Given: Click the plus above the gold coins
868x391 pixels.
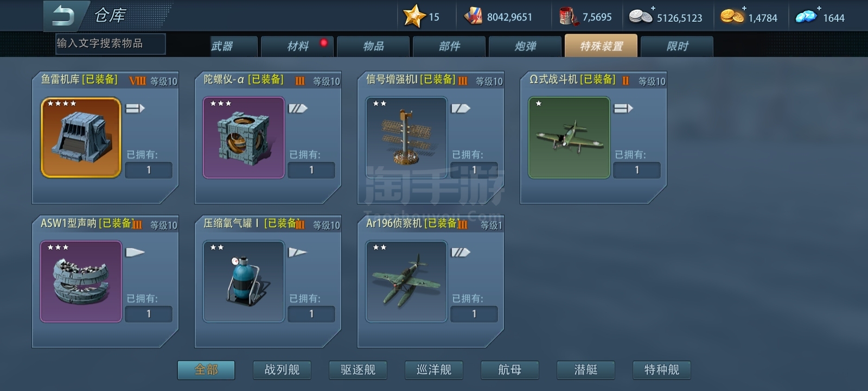Looking at the screenshot, I should click(744, 8).
